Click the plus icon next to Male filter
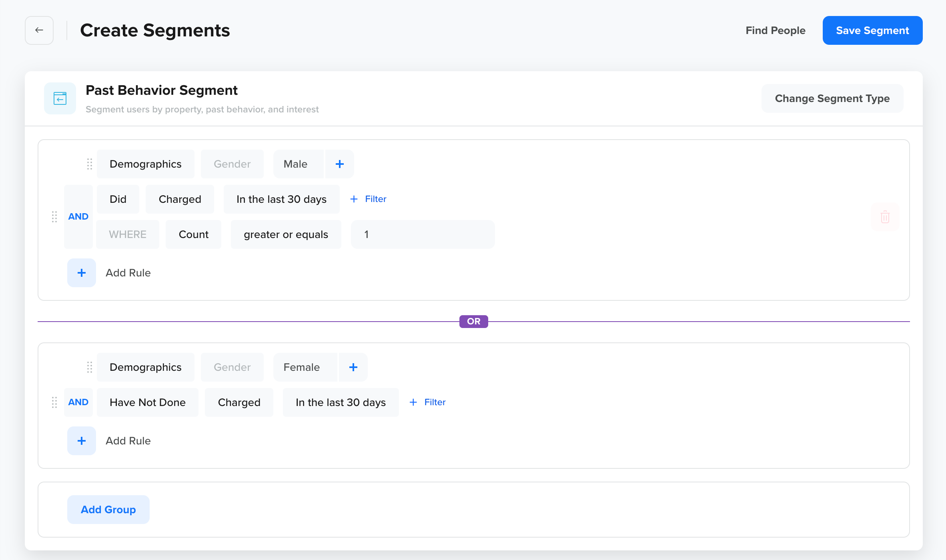The image size is (946, 560). coord(339,163)
